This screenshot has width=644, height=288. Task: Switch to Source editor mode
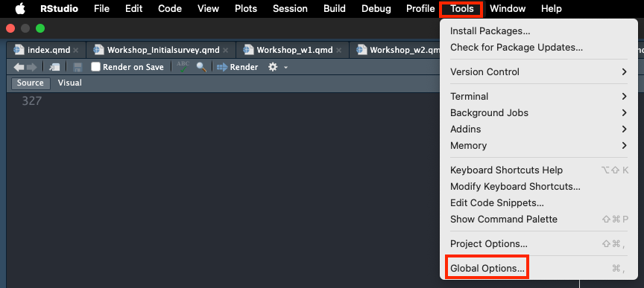tap(31, 83)
